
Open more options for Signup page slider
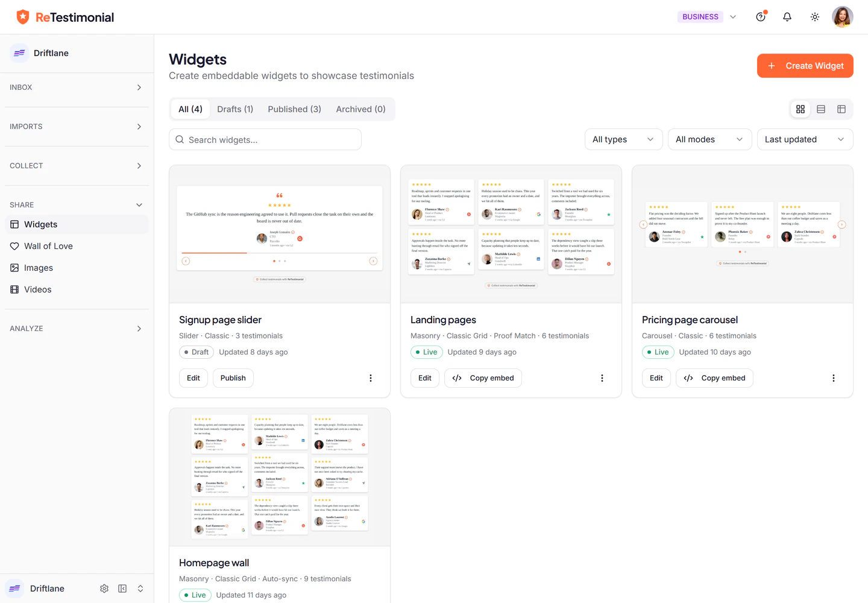(371, 378)
